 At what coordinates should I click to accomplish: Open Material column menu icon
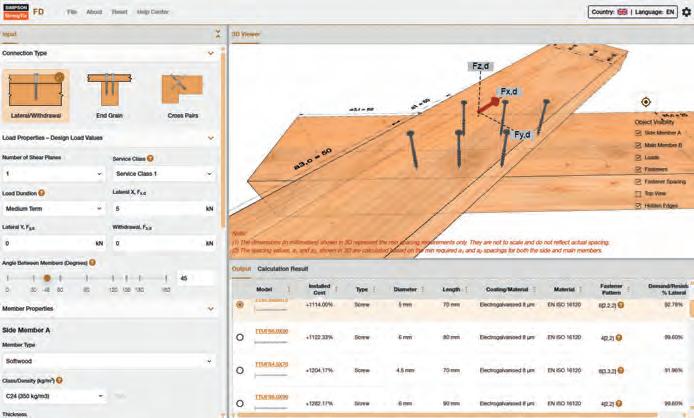581,290
